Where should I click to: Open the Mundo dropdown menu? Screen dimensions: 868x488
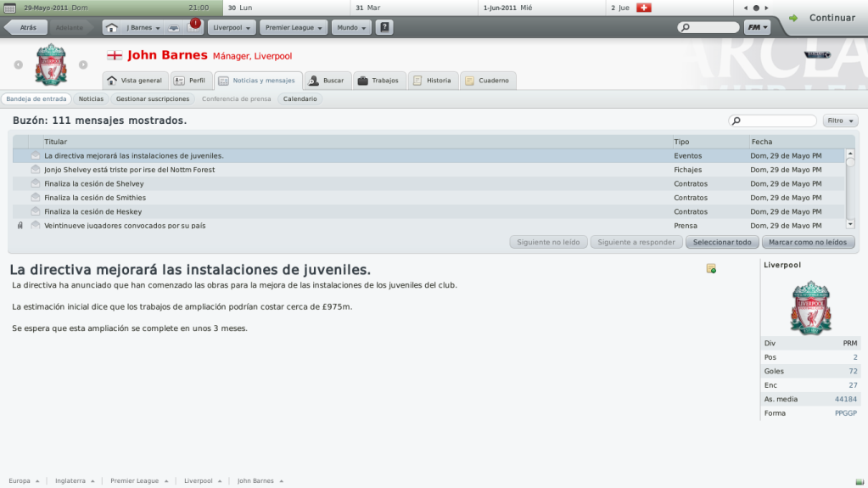(351, 27)
